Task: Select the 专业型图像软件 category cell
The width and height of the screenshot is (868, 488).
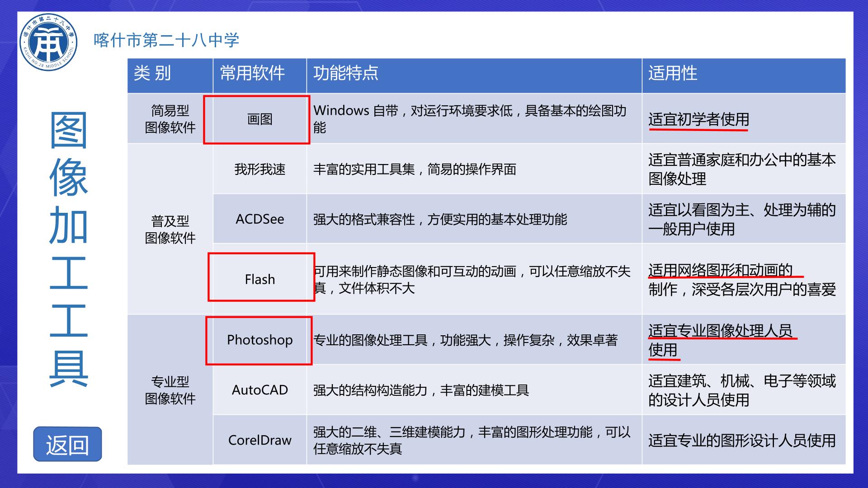Action: click(170, 390)
